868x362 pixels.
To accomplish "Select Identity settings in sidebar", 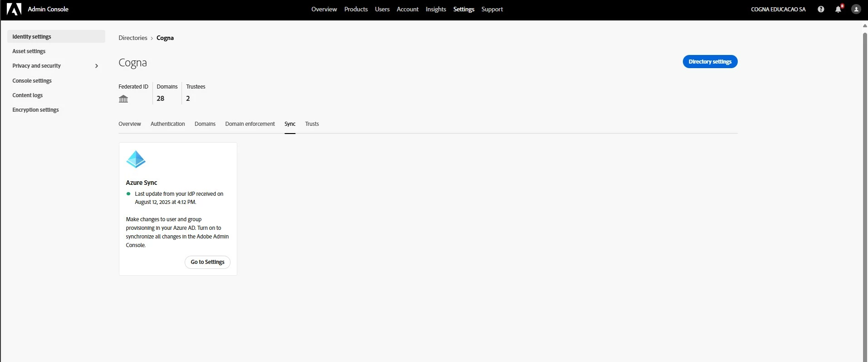I will (56, 36).
